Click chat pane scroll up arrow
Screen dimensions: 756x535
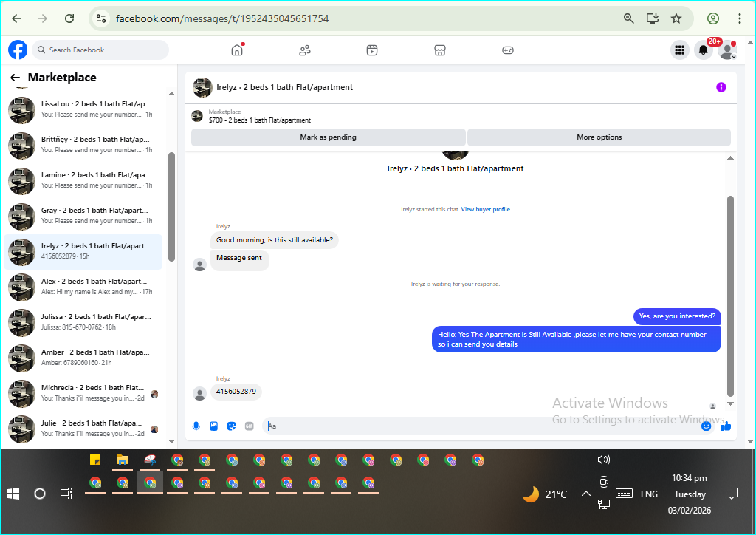(x=730, y=158)
